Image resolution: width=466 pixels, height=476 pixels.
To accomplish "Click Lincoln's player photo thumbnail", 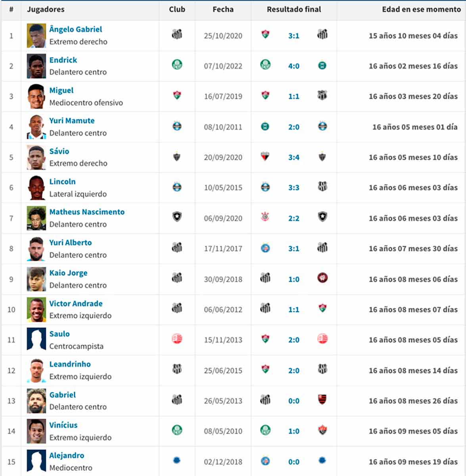I will (x=36, y=188).
